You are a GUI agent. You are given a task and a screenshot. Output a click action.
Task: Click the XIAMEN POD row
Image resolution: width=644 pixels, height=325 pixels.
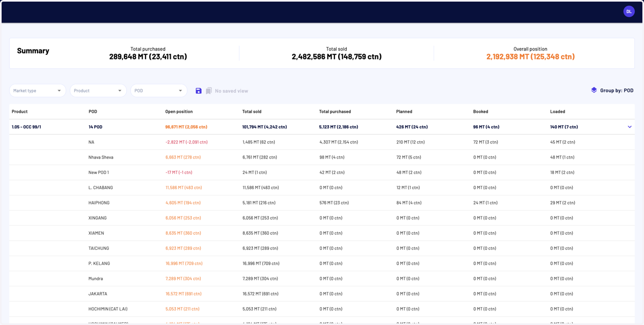[x=322, y=233]
